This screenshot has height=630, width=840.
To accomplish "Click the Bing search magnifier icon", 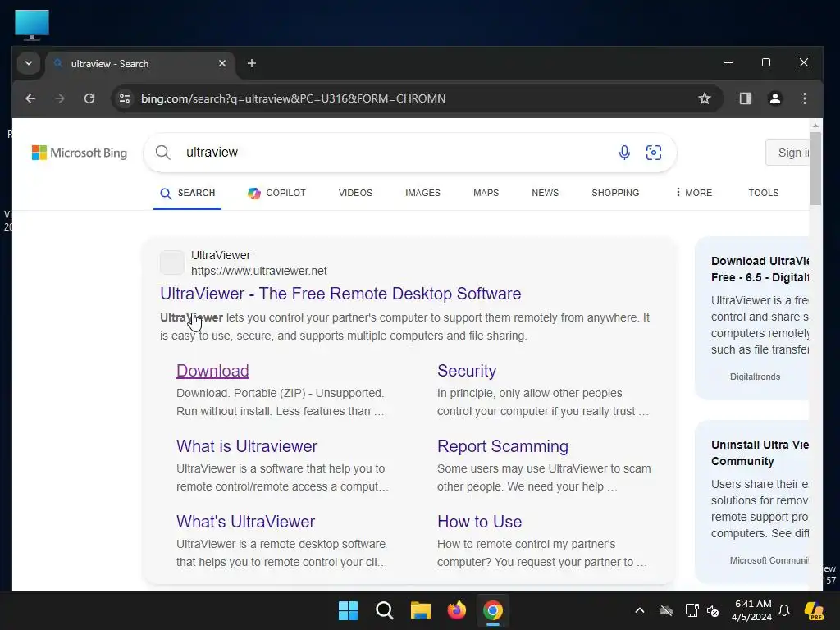I will tap(163, 153).
